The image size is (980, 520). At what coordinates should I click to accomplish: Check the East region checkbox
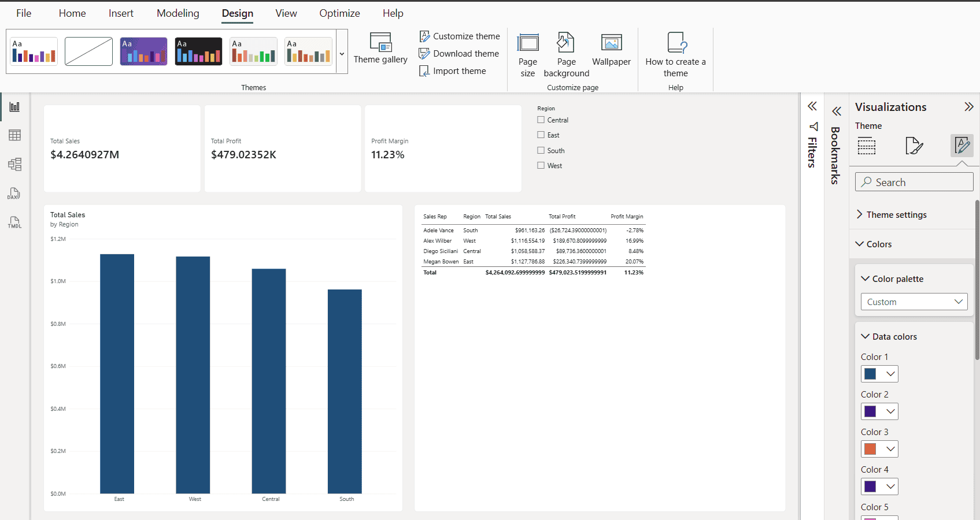coord(541,135)
